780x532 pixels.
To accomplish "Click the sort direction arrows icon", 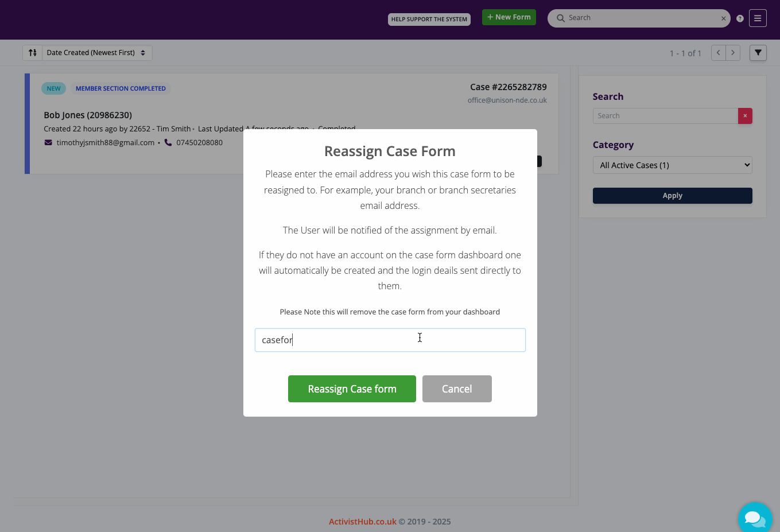I will click(x=33, y=53).
